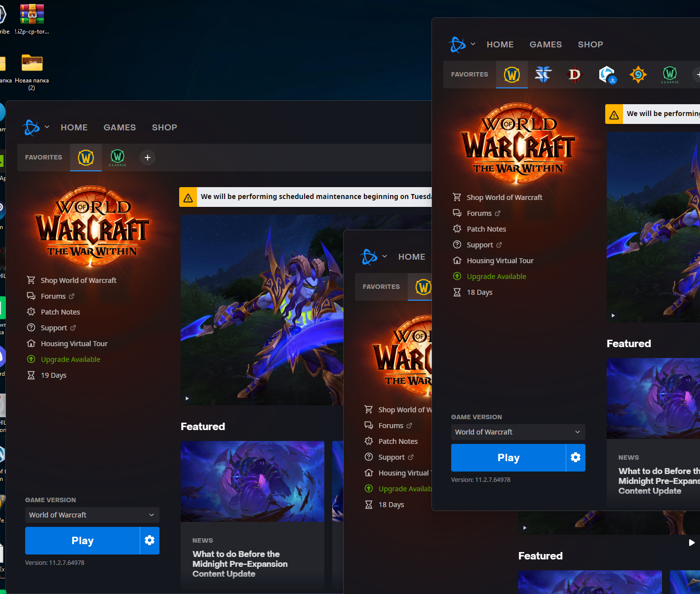Open Shop World of Warcraft in back-left window
The image size is (700, 594).
click(x=72, y=280)
